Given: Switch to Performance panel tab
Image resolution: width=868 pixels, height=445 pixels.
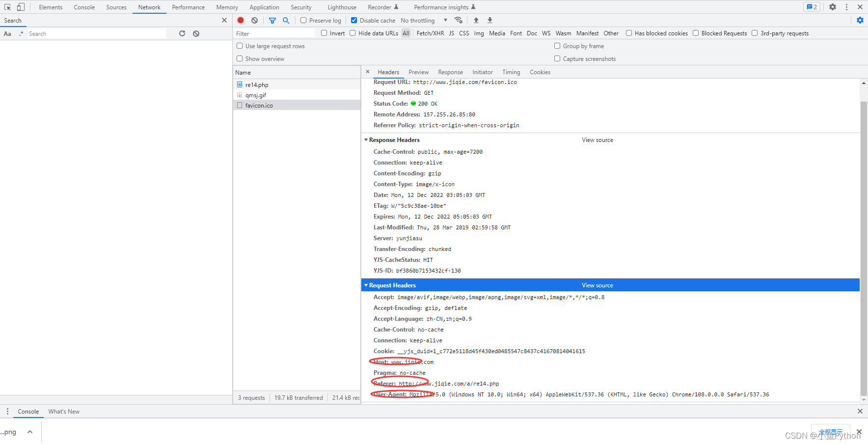Looking at the screenshot, I should pyautogui.click(x=189, y=7).
